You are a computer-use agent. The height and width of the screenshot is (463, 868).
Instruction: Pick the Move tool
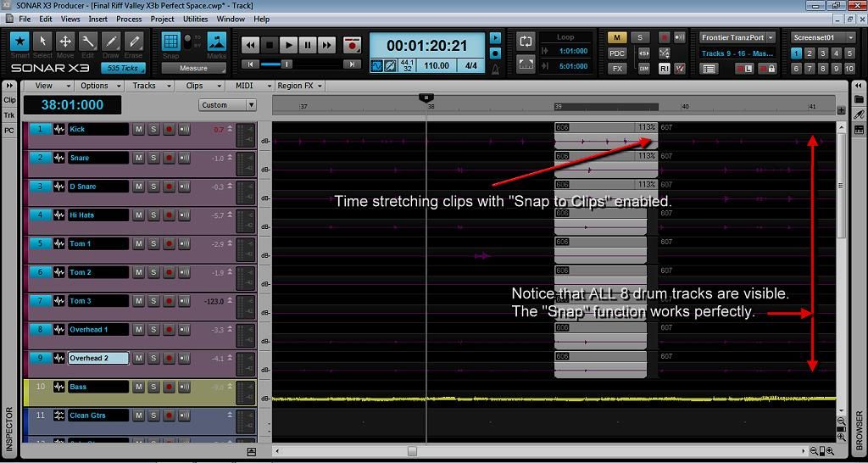click(65, 42)
